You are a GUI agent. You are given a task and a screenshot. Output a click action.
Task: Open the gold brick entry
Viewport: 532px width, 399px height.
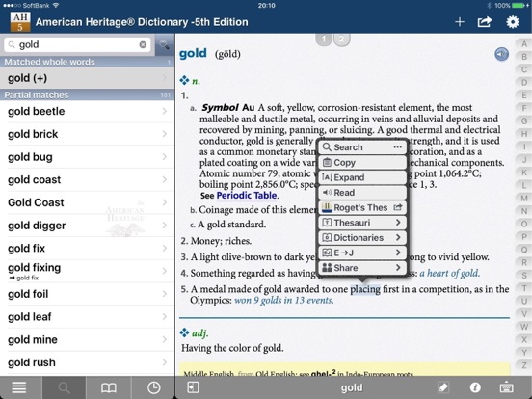87,134
